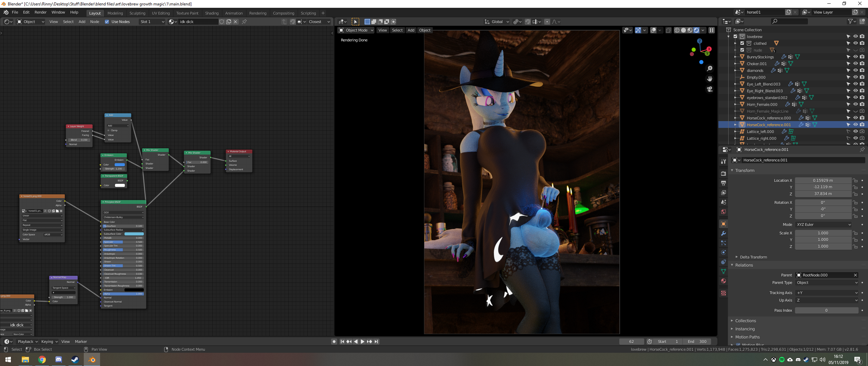Click the Subsurface Color swatch in Principled BSDF
Viewport: 868px width, 366px height.
[x=134, y=234]
